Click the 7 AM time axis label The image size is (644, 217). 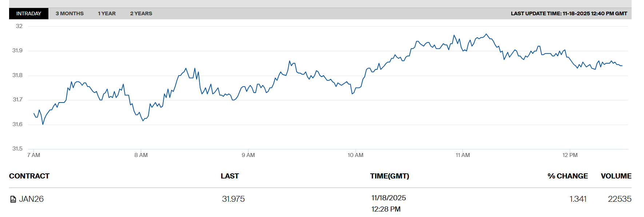pyautogui.click(x=34, y=155)
